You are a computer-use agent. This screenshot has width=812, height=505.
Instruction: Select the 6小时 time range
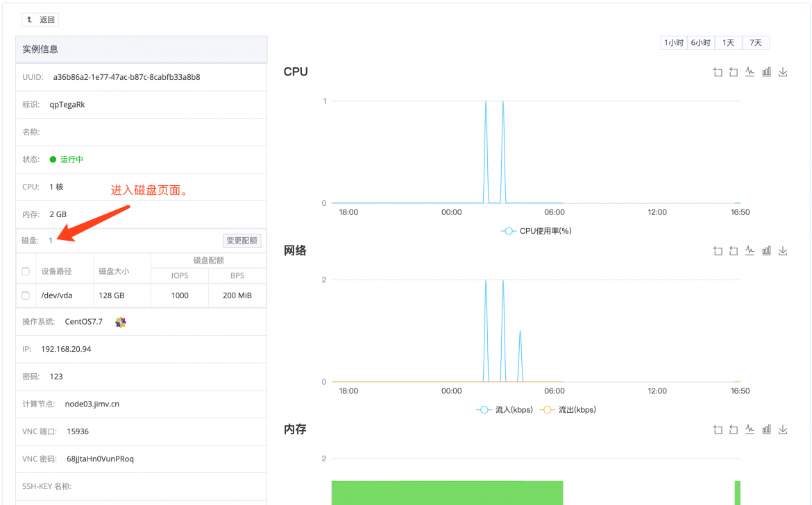701,42
